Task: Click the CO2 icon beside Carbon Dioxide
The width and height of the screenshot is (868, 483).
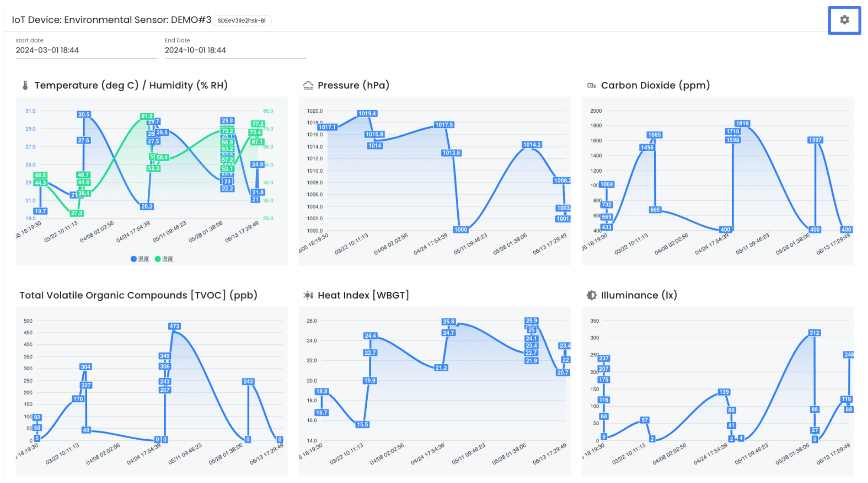Action: coord(591,85)
